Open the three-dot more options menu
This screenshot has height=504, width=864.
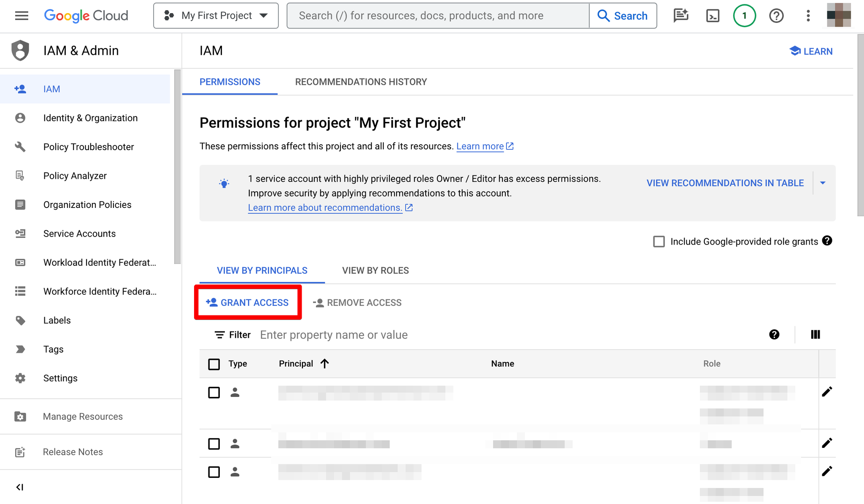pyautogui.click(x=808, y=16)
